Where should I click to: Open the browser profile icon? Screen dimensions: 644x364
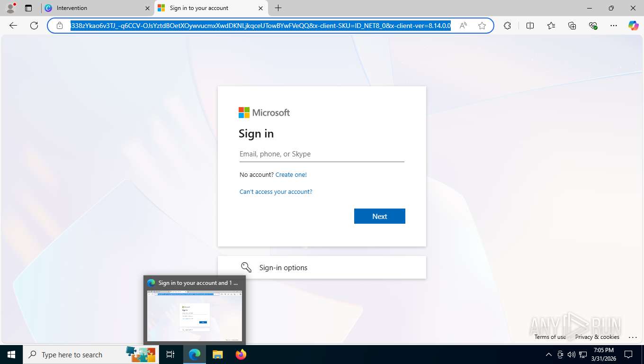10,8
